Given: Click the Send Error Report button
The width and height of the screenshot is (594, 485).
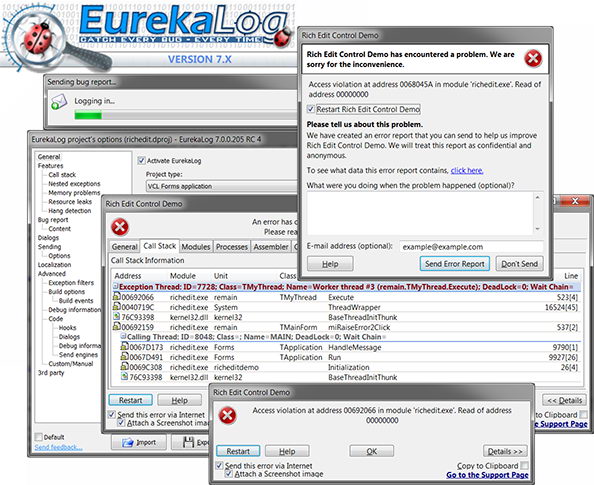Looking at the screenshot, I should tap(455, 264).
